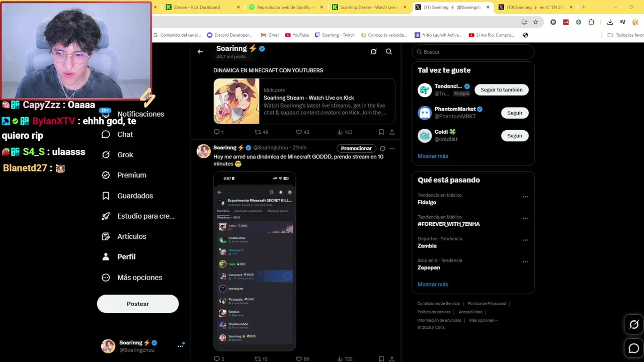Click Mostrar más under Qué está pasando
Screen dimensions: 644x362
(433, 285)
